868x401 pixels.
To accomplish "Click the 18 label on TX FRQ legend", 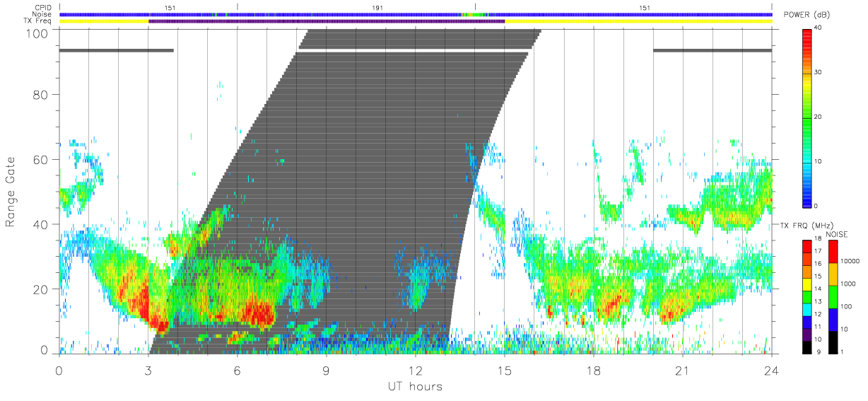I will pyautogui.click(x=819, y=240).
